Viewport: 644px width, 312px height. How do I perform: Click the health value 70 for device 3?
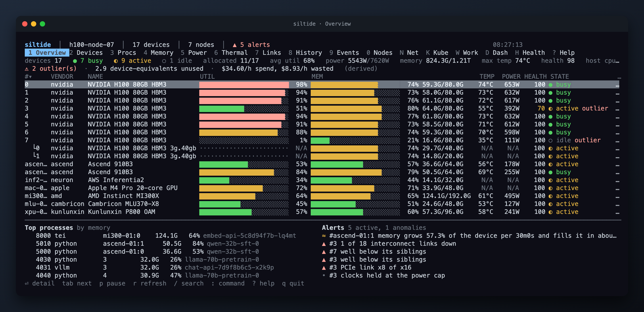pyautogui.click(x=541, y=109)
